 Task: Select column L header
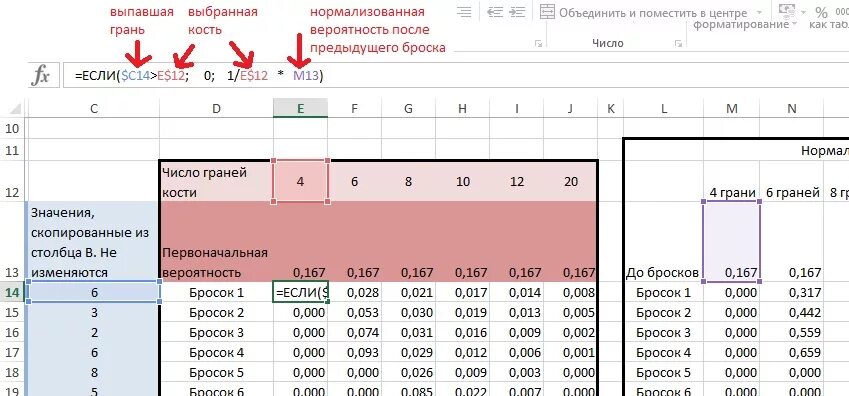(x=664, y=108)
